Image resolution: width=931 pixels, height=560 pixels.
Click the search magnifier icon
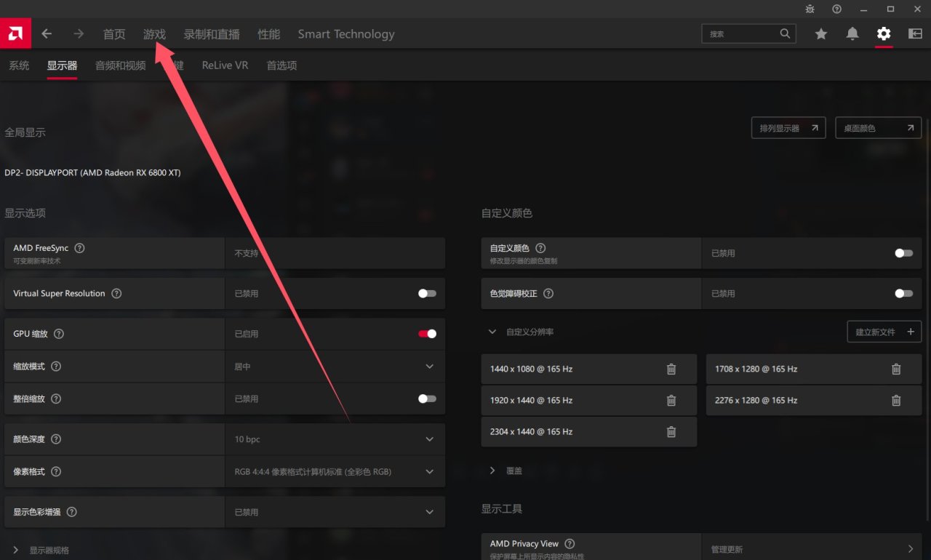click(x=785, y=33)
